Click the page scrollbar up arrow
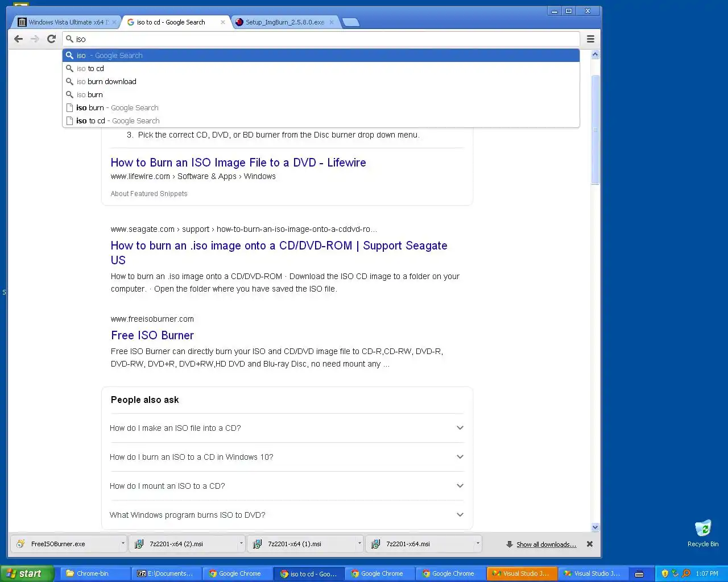This screenshot has width=728, height=582. click(x=595, y=55)
